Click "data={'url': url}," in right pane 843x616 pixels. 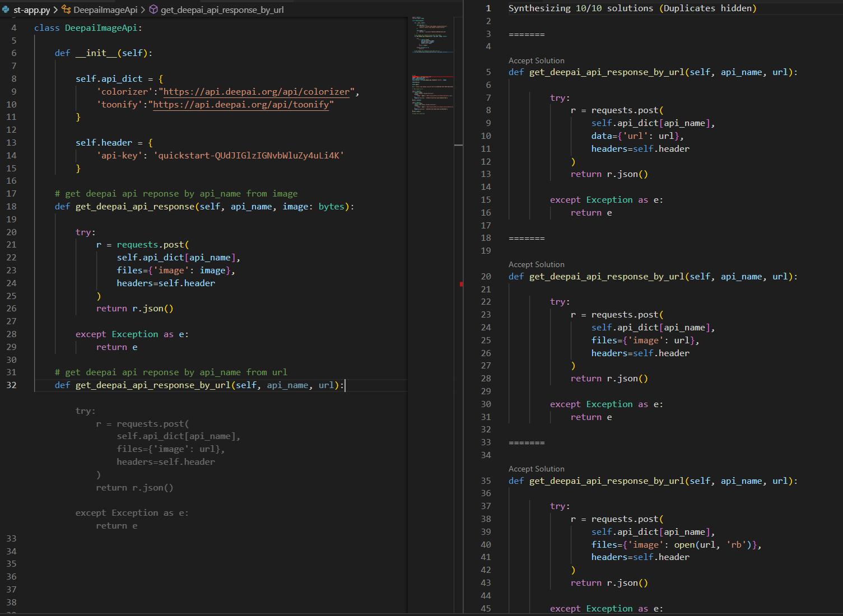tap(637, 136)
